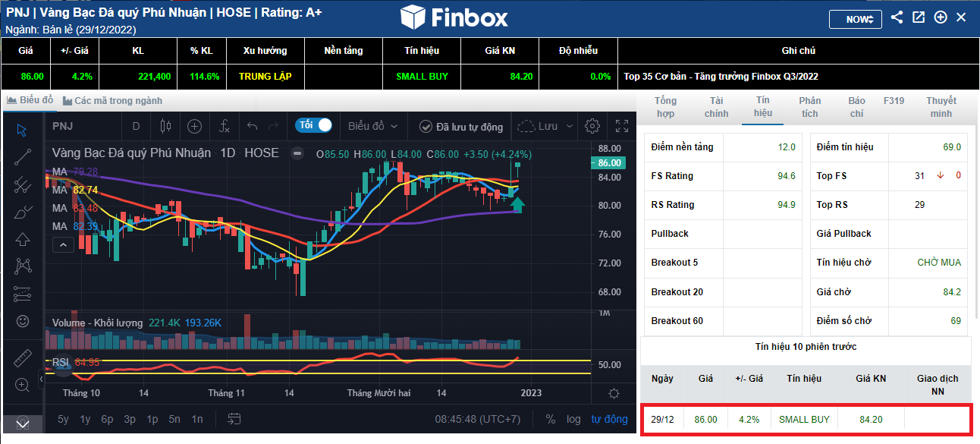Image resolution: width=980 pixels, height=444 pixels.
Task: Expand the bottom chevron on drawing toolbar
Action: pos(23,424)
